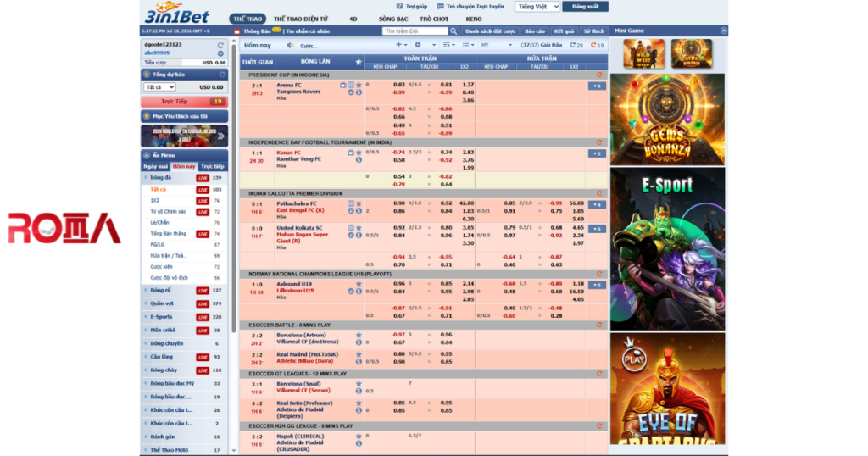Open the THỂ THAO ĐIỆN TỬ tab

(301, 19)
